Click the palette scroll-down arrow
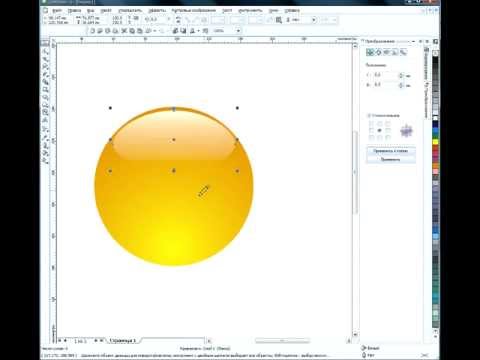 point(435,331)
